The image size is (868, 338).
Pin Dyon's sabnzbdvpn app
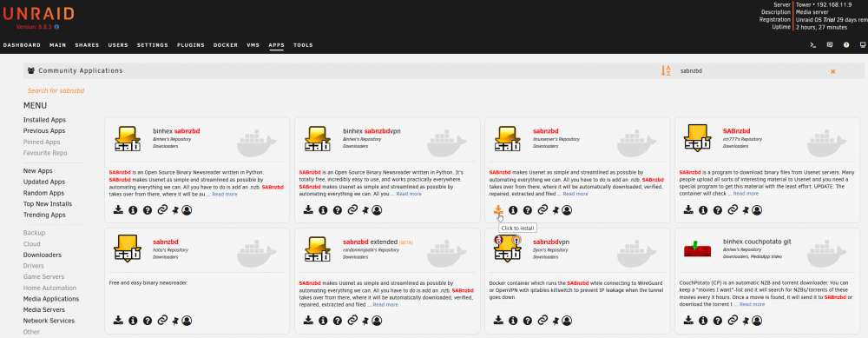click(556, 321)
